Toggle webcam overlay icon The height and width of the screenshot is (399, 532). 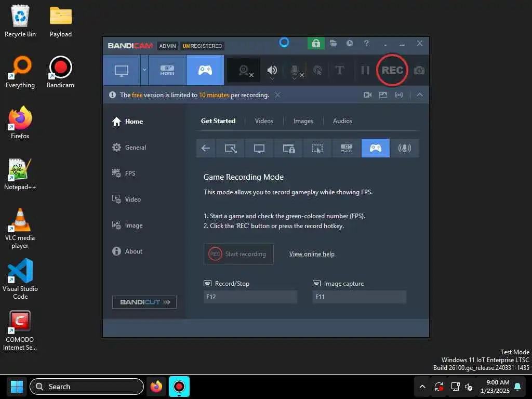click(244, 70)
